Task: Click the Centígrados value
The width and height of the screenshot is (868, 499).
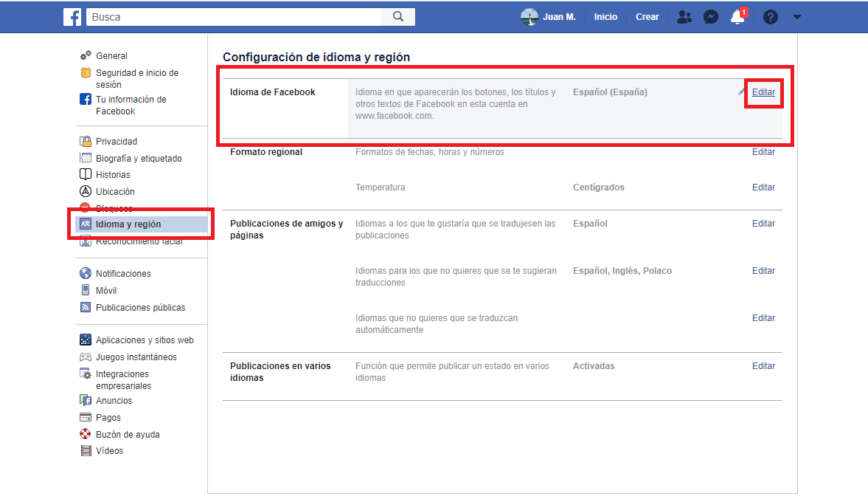Action: coord(598,187)
